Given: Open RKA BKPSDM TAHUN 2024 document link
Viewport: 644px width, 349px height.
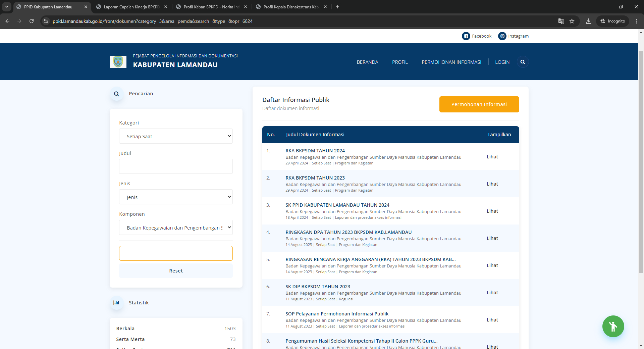Looking at the screenshot, I should (315, 151).
